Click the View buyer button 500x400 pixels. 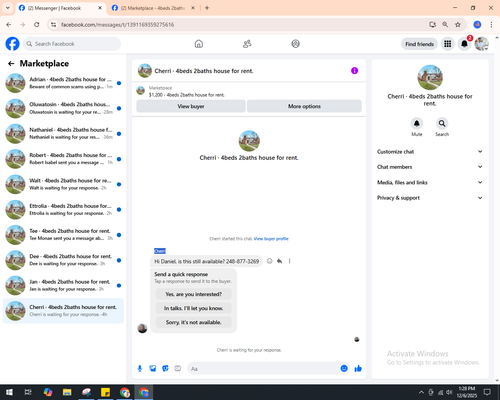tap(191, 106)
